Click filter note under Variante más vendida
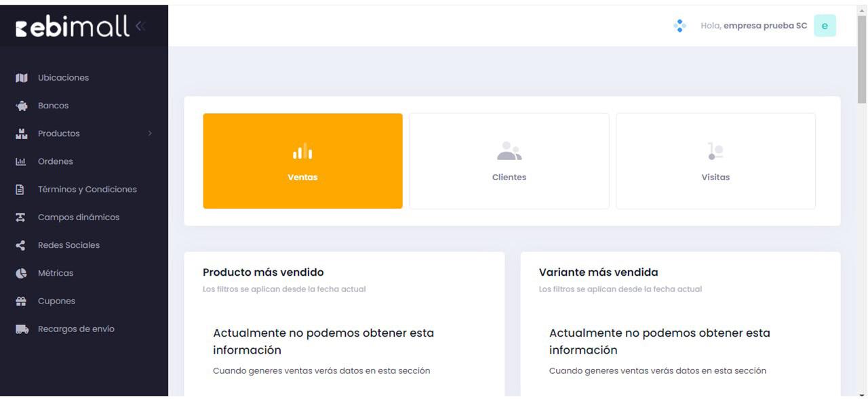This screenshot has width=868, height=399. click(620, 289)
